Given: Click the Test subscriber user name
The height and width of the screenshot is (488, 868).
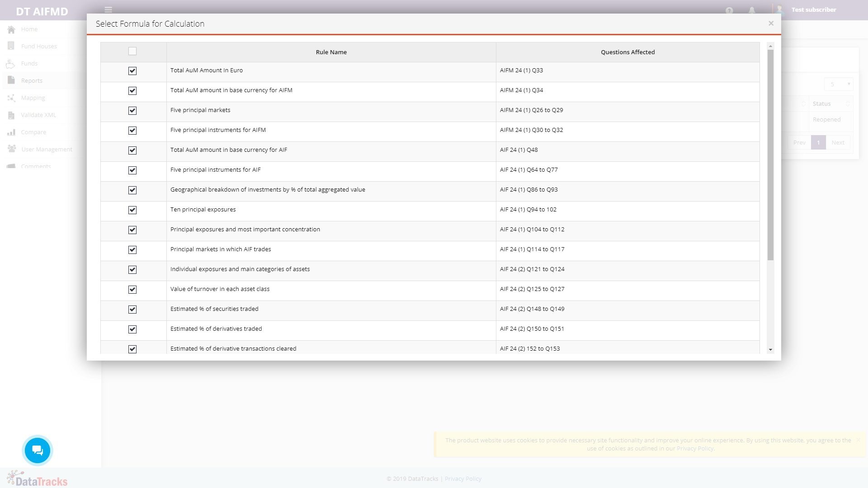Looking at the screenshot, I should pyautogui.click(x=814, y=10).
